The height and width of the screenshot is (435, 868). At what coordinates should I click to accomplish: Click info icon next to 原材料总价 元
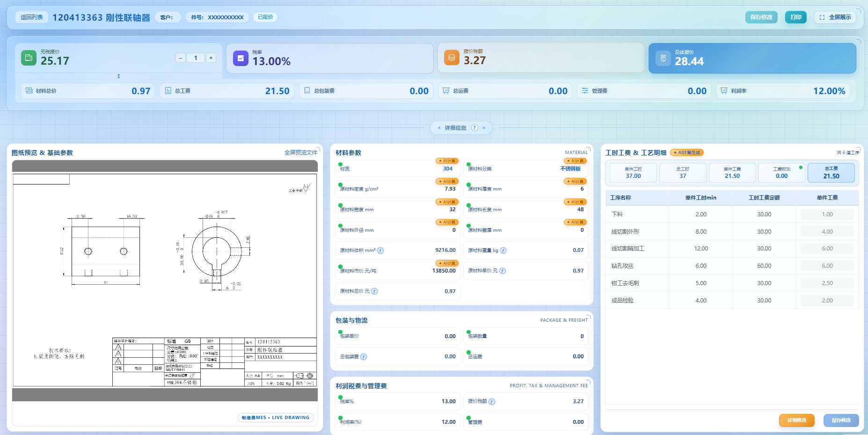(374, 291)
